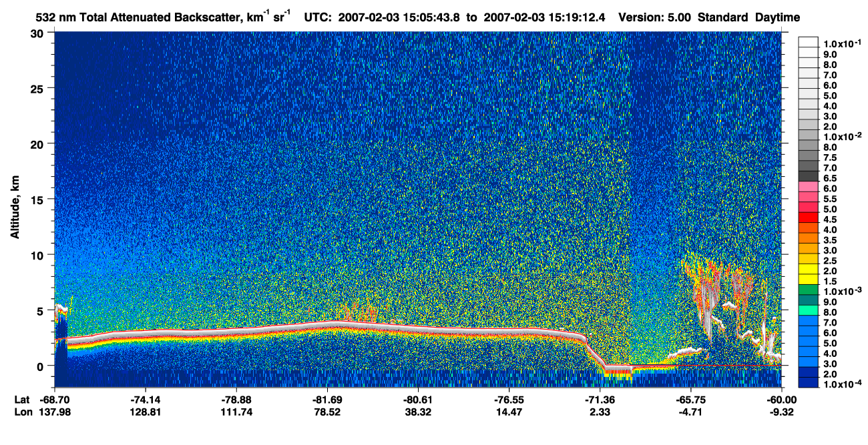
Task: Click the latitude value "-78.88"
Action: (x=236, y=400)
